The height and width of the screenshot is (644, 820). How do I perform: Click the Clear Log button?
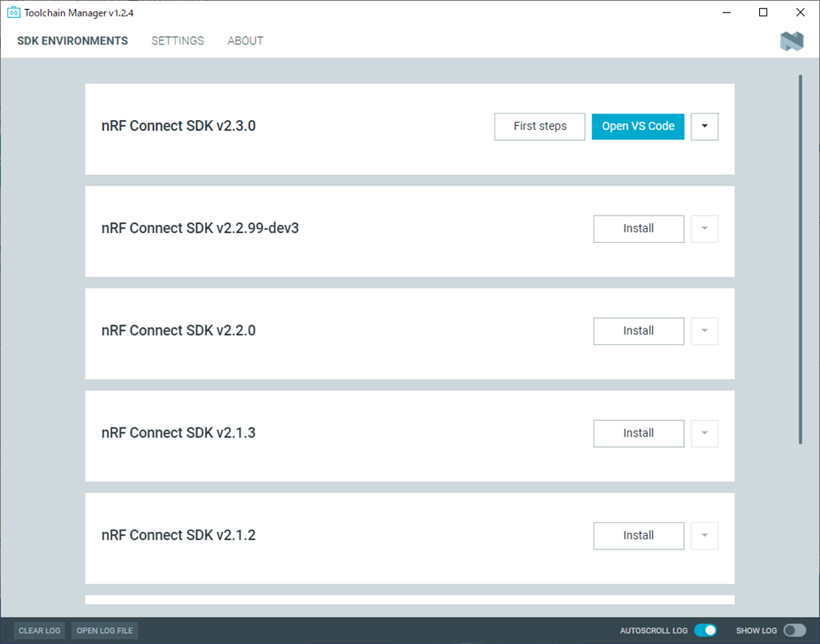tap(40, 631)
